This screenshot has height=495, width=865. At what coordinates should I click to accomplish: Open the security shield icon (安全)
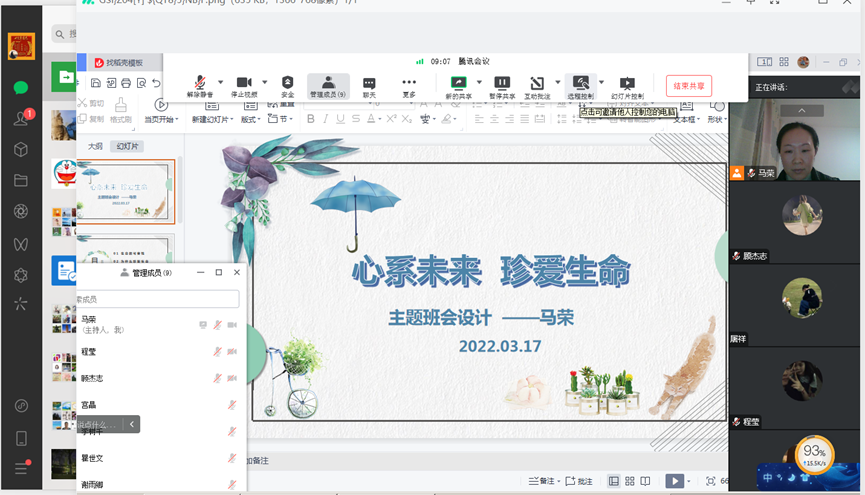(288, 83)
